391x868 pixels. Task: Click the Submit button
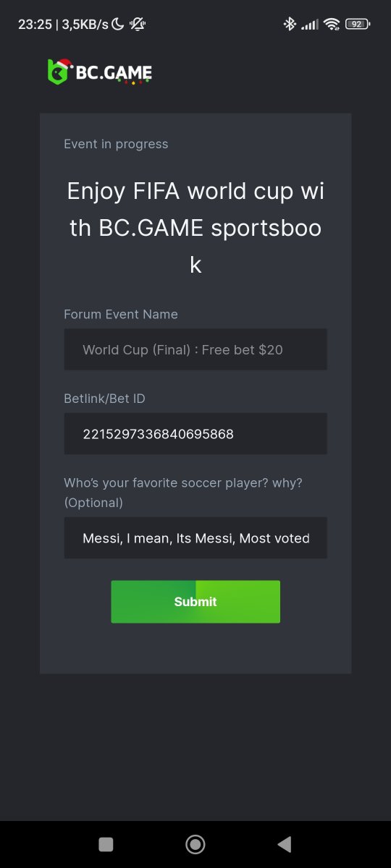coord(195,602)
